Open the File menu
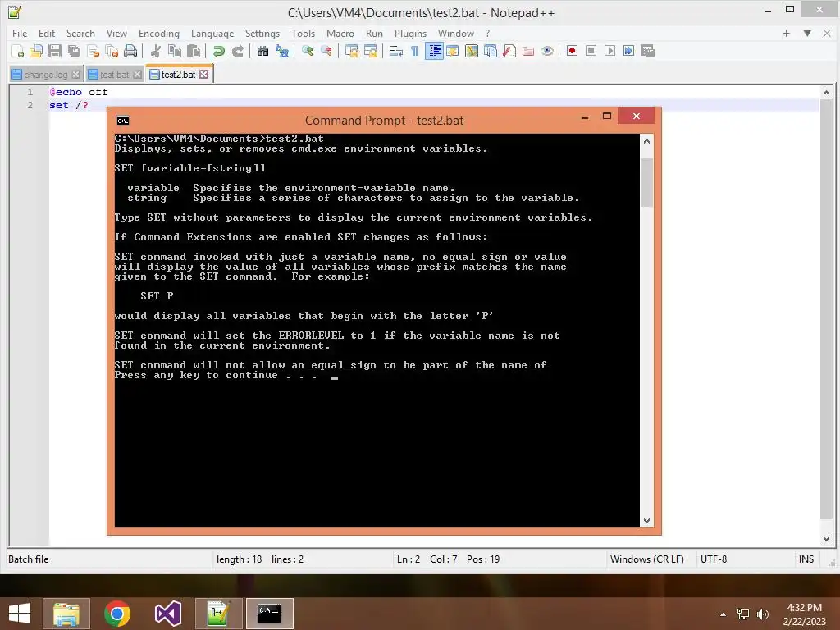The image size is (840, 630). (20, 33)
